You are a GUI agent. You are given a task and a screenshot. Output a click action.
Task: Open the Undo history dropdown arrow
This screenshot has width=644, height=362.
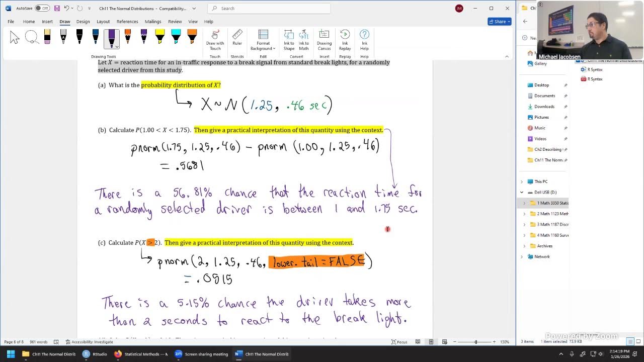click(x=72, y=9)
